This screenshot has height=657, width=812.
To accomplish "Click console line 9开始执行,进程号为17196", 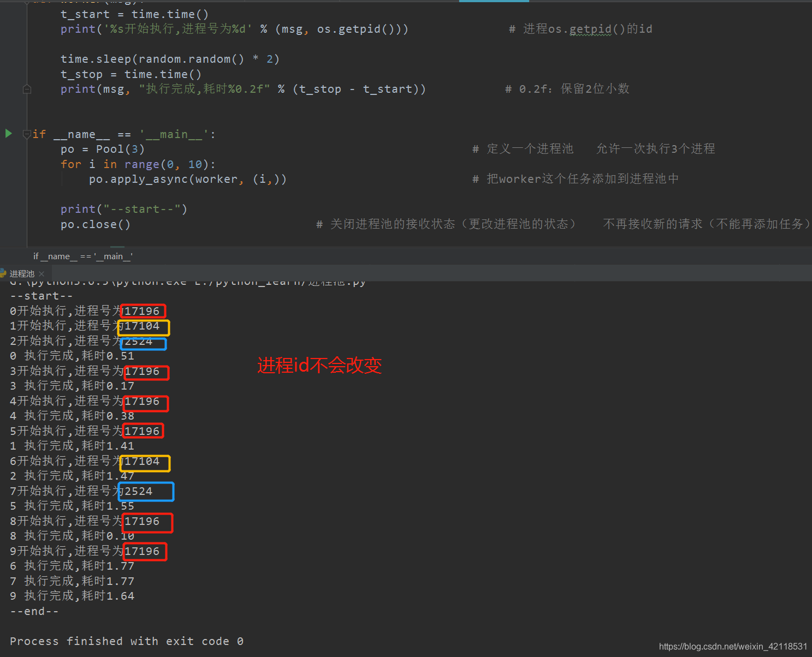I will coord(85,551).
